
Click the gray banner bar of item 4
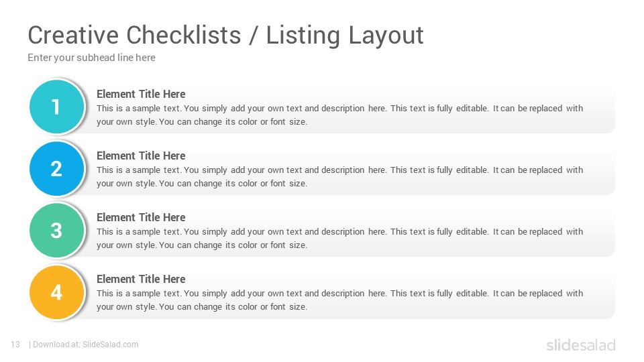tap(349, 293)
